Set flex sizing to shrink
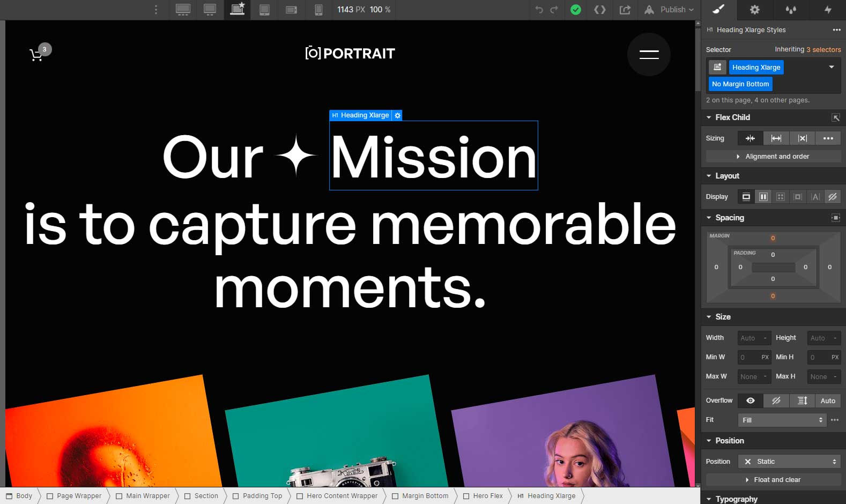 click(750, 138)
